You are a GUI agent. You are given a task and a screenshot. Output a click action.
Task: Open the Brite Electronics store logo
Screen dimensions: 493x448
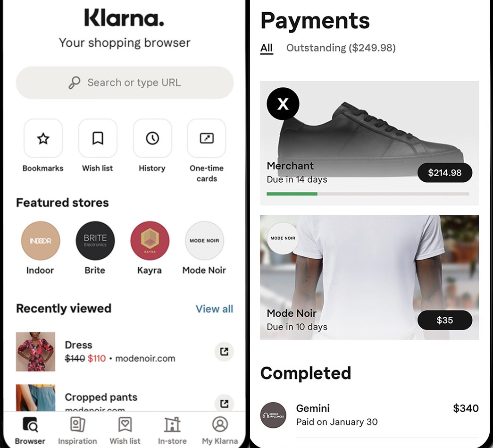coord(95,241)
